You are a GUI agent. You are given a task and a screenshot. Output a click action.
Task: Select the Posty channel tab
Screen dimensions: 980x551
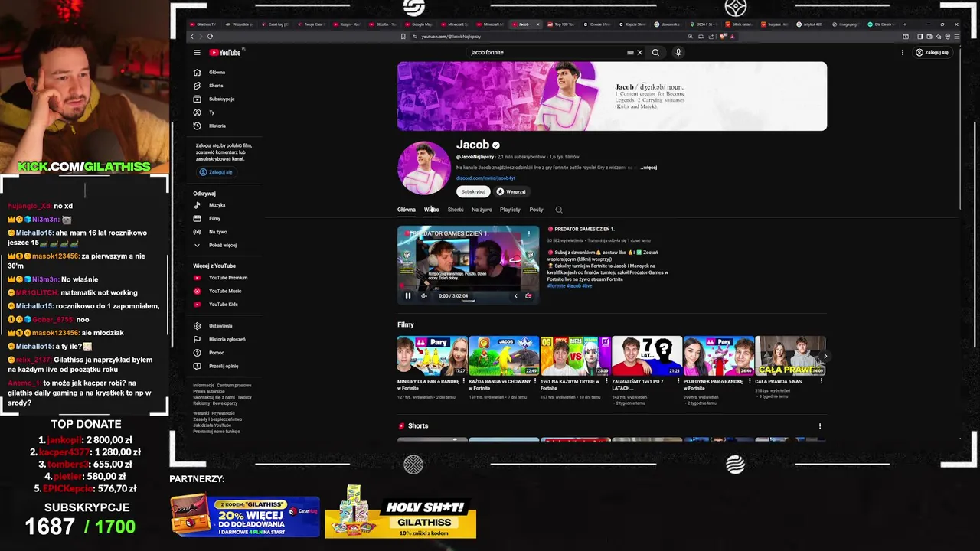click(536, 210)
